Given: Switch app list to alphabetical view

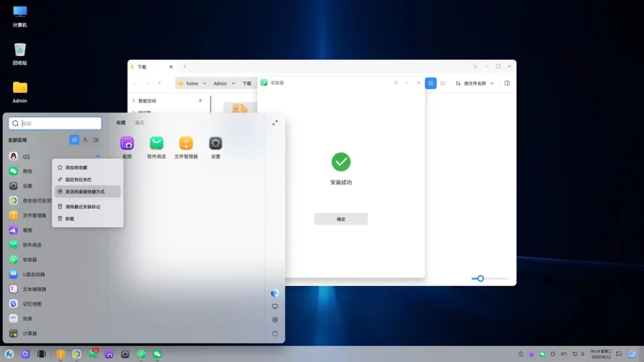Looking at the screenshot, I should coord(85,140).
